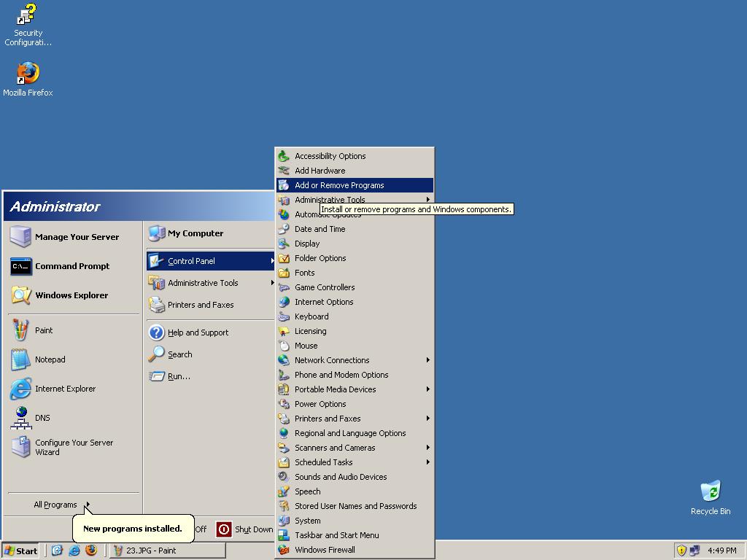The height and width of the screenshot is (560, 747).
Task: Open My Computer icon
Action: [x=157, y=233]
